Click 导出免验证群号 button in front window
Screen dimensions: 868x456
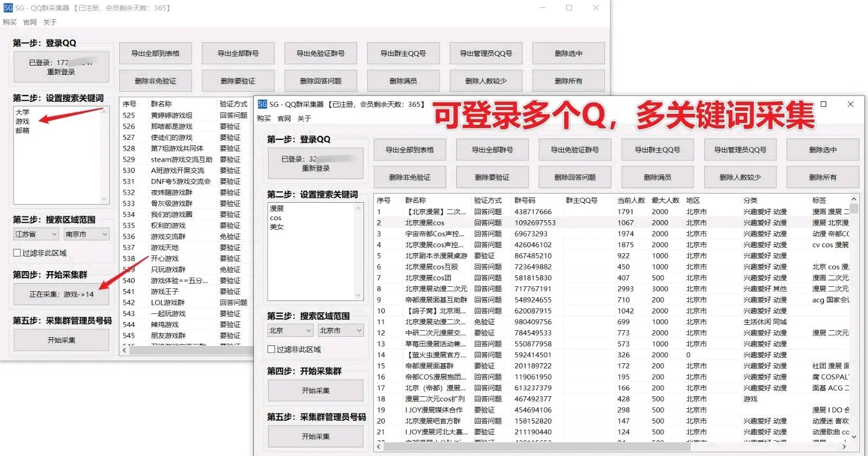click(575, 150)
